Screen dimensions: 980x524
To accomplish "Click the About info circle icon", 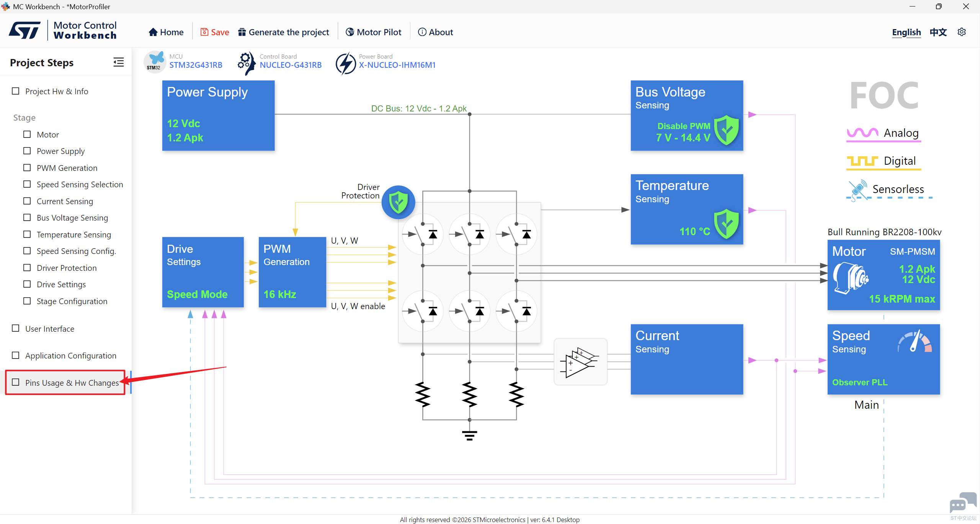I will pos(422,32).
